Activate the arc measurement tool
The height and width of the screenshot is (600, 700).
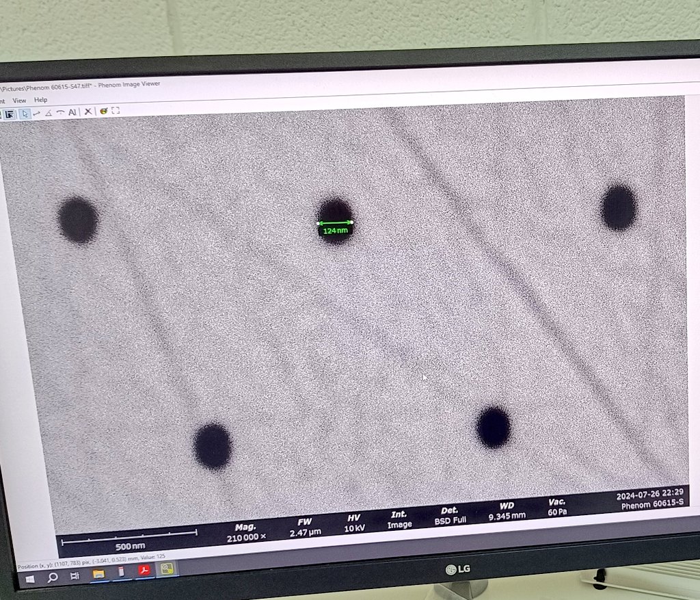[60, 113]
